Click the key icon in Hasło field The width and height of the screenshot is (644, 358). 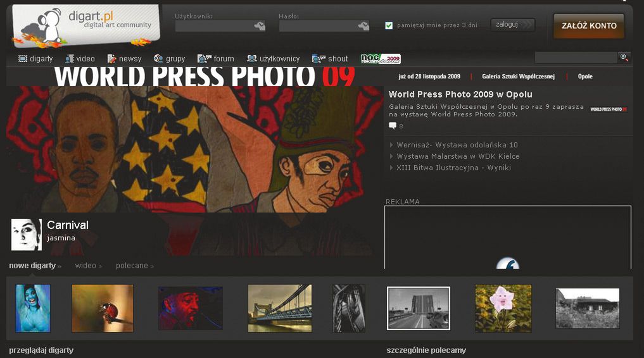[363, 26]
